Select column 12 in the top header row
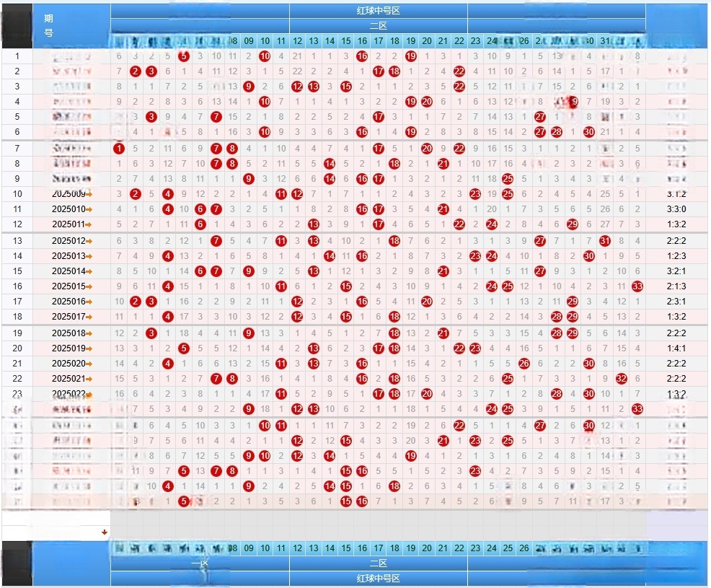Image resolution: width=711 pixels, height=588 pixels. (298, 41)
